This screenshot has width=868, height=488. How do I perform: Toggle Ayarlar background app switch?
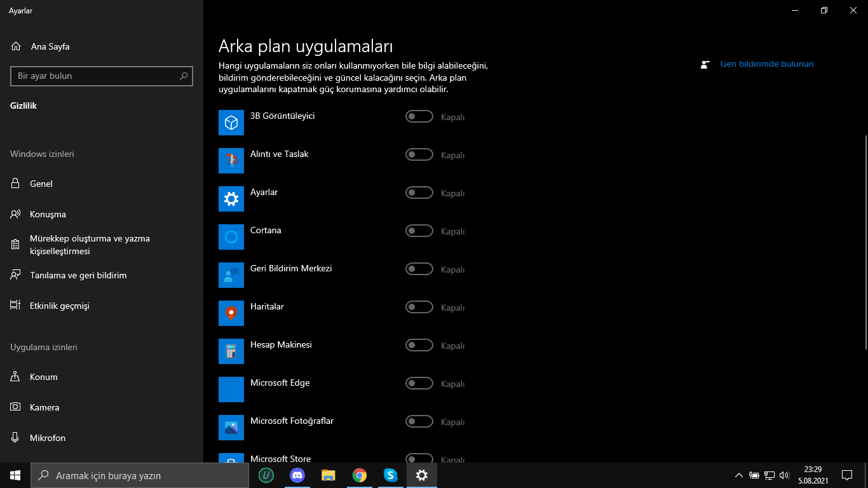tap(419, 193)
